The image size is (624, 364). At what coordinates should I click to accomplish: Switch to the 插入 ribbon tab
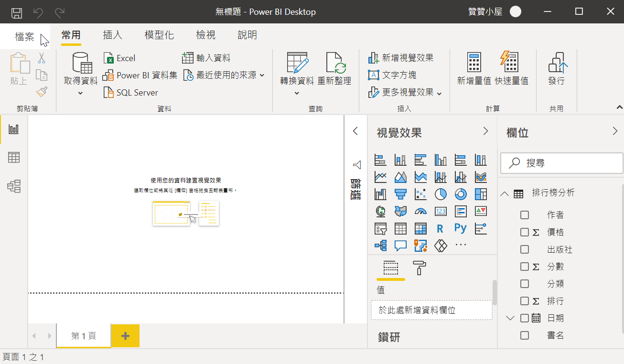(113, 35)
